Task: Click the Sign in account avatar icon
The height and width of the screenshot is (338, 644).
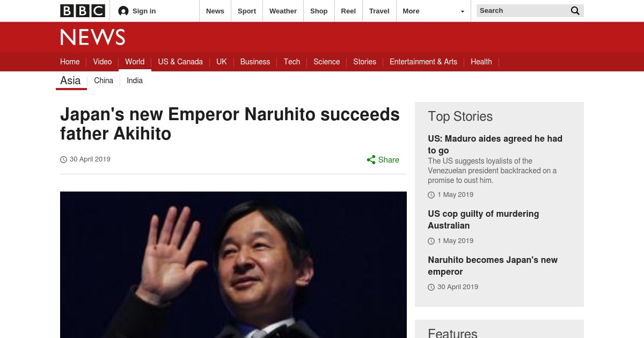Action: pyautogui.click(x=123, y=11)
